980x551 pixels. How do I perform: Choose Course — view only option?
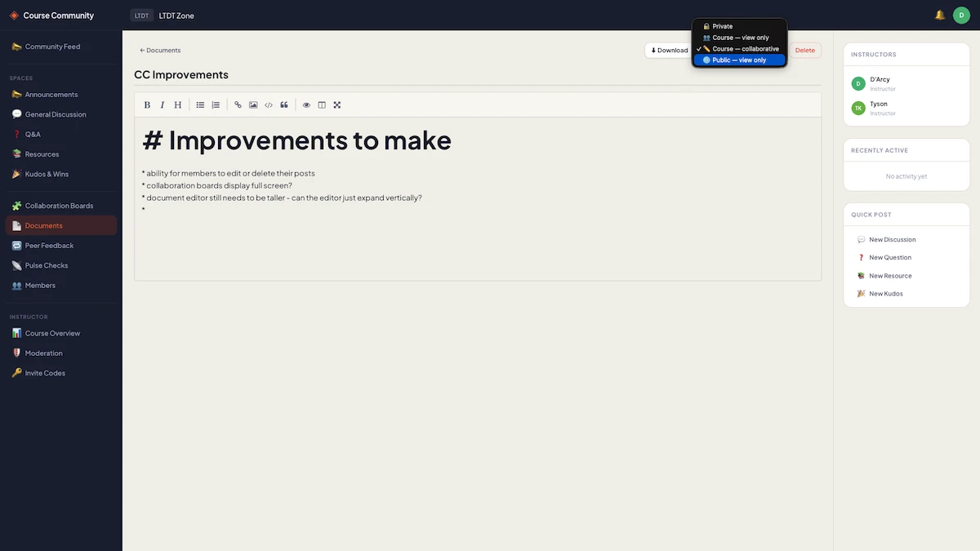739,38
